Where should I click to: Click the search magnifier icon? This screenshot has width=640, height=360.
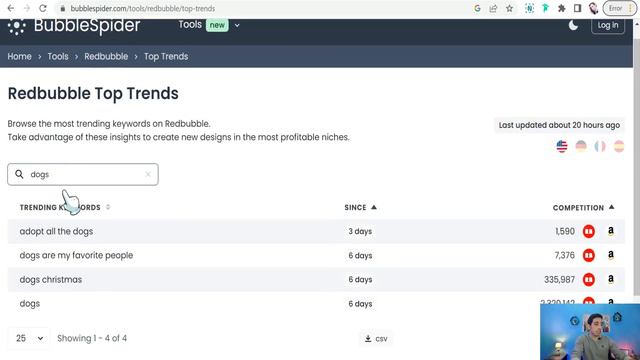[x=19, y=174]
